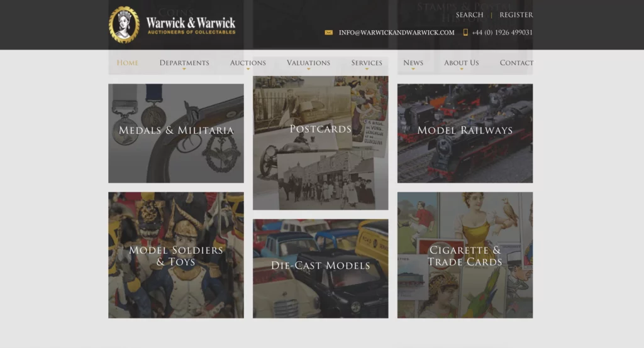Viewport: 644px width, 348px height.
Task: Click phone number +44 (0) 1926 499031
Action: 502,33
